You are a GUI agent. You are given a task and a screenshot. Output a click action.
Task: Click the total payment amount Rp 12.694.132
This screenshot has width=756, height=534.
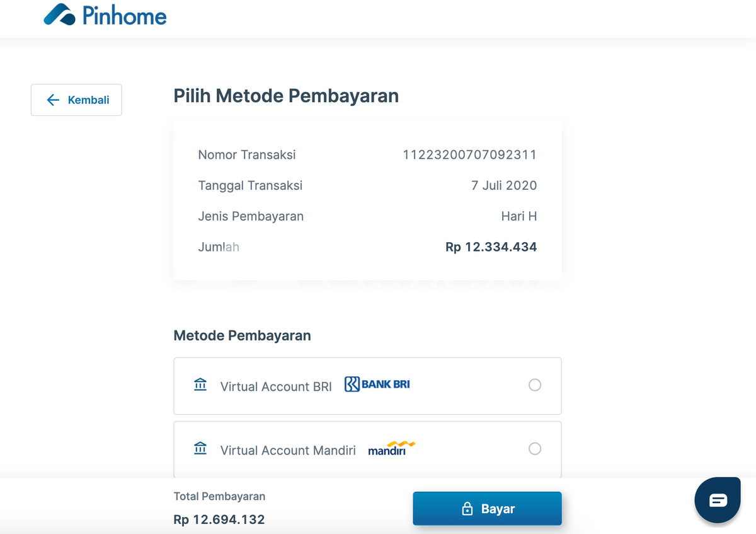coord(219,519)
